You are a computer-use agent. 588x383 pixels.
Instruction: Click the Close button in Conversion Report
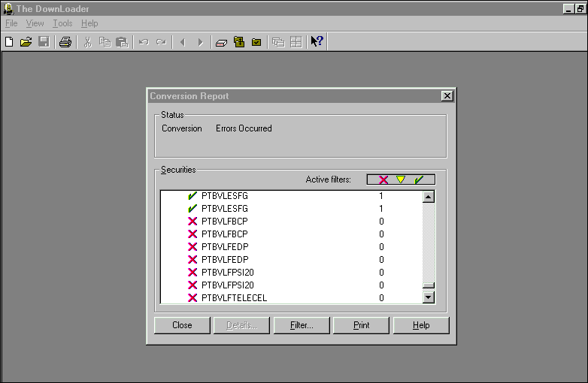click(182, 325)
